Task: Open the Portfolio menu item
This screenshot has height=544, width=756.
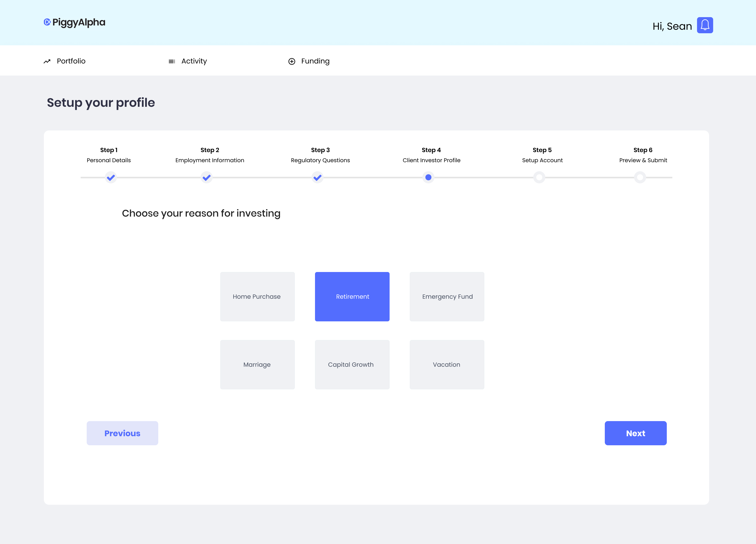Action: pyautogui.click(x=71, y=61)
